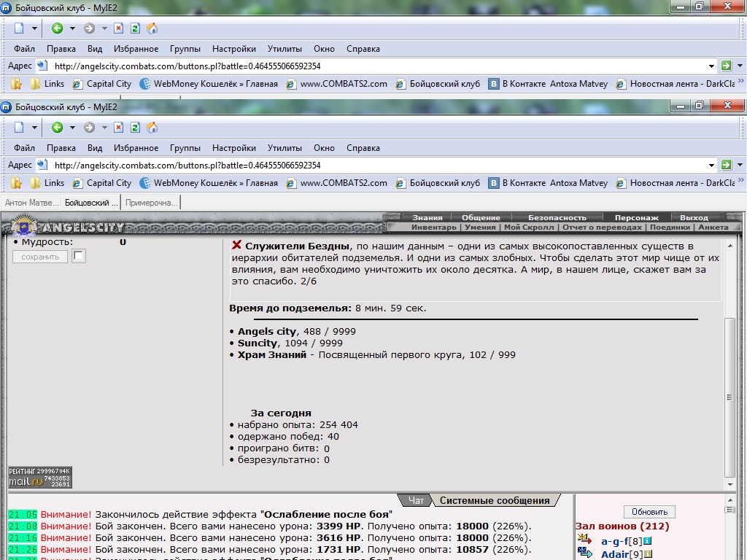Open Links folder in lower links bar
This screenshot has width=747, height=560.
(x=47, y=183)
